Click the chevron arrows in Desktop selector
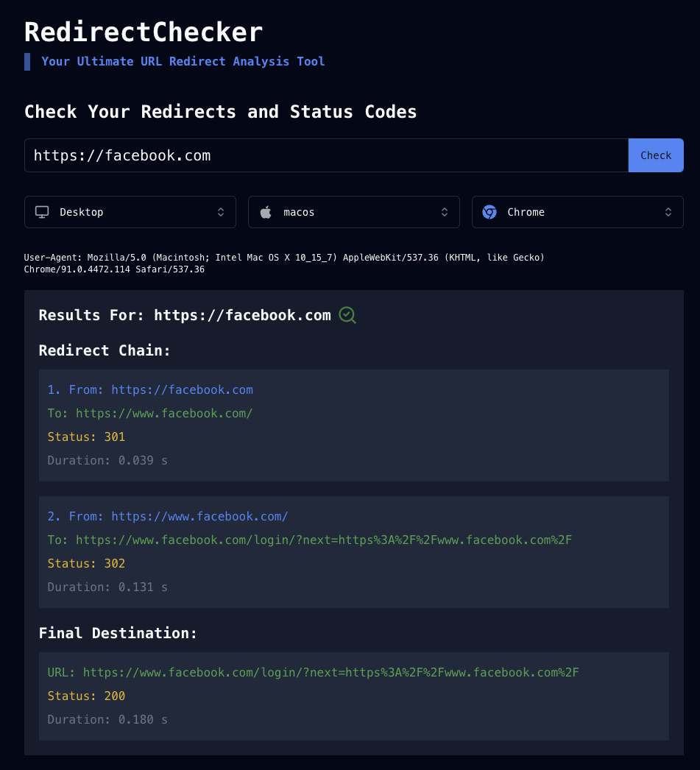The height and width of the screenshot is (770, 700). point(221,212)
